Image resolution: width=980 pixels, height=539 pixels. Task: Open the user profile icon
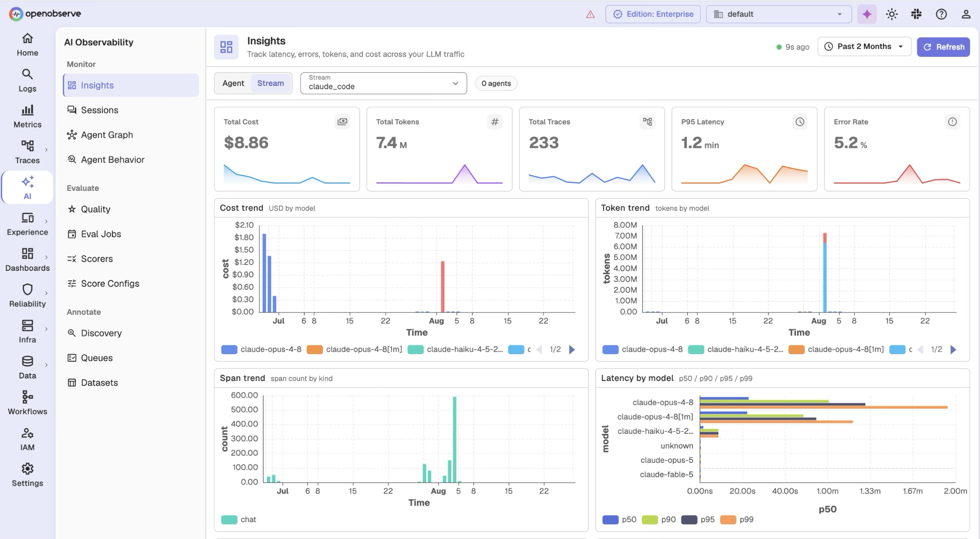click(x=966, y=14)
